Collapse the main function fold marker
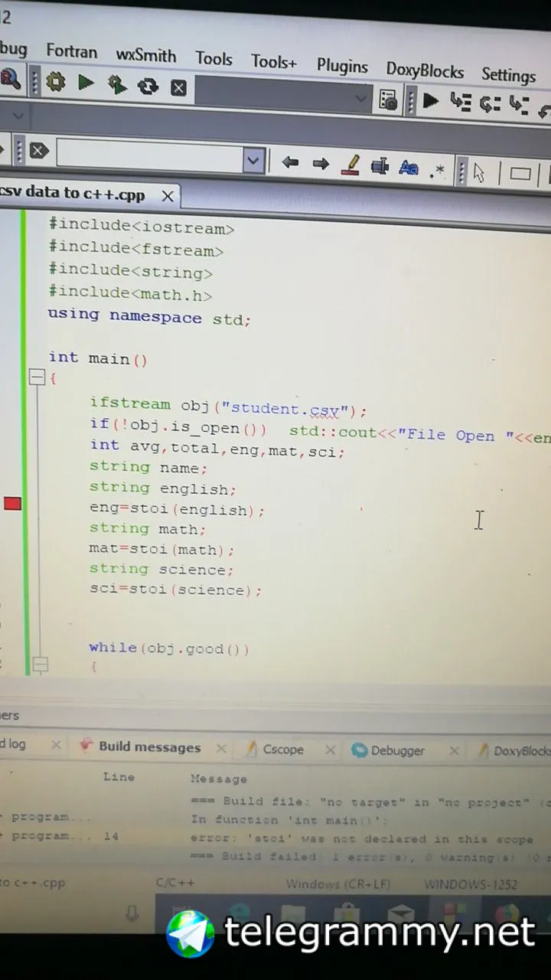 coord(37,377)
